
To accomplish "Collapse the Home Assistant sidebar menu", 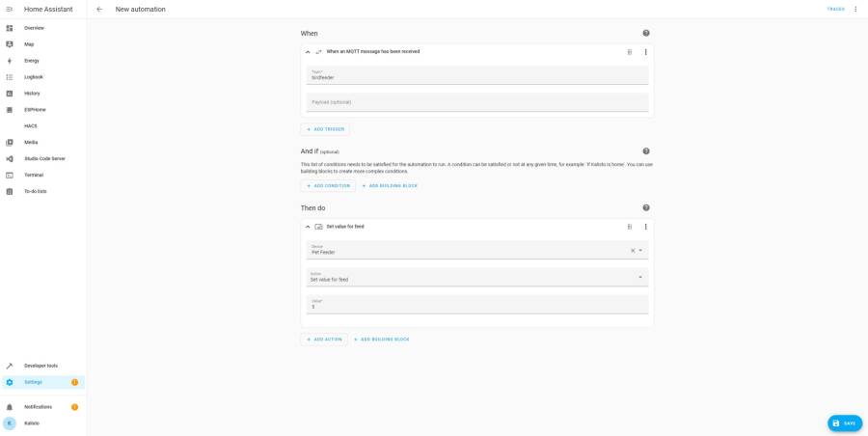I will 10,10.
